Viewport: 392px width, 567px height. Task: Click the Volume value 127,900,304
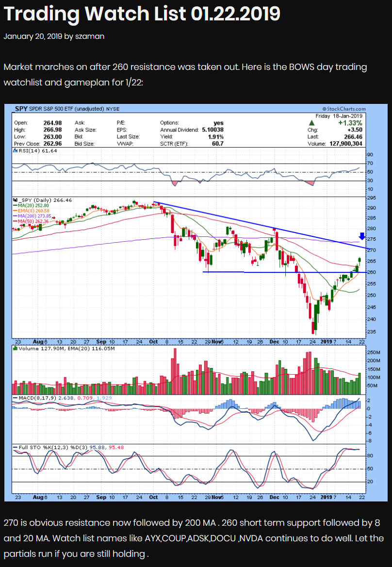[x=346, y=144]
